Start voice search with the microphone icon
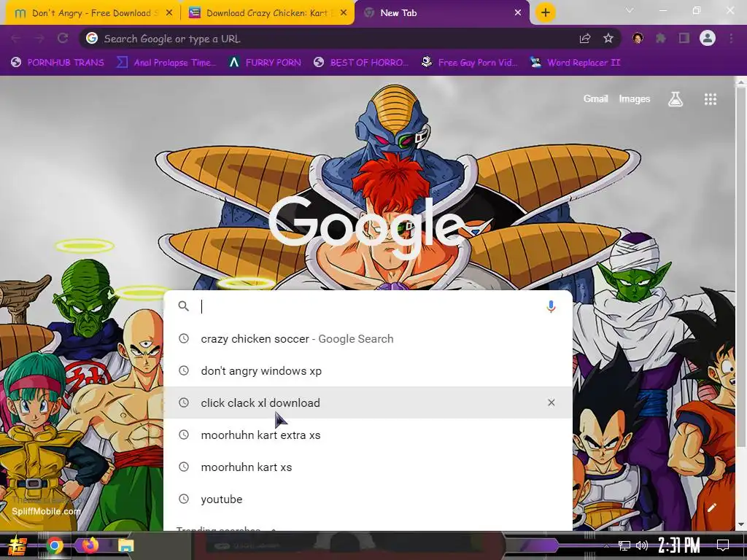 [551, 306]
